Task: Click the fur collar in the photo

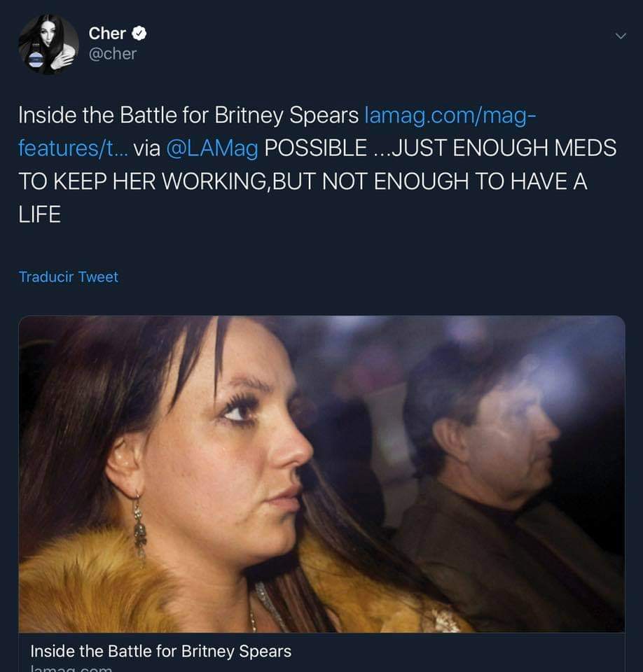Action: point(91,581)
